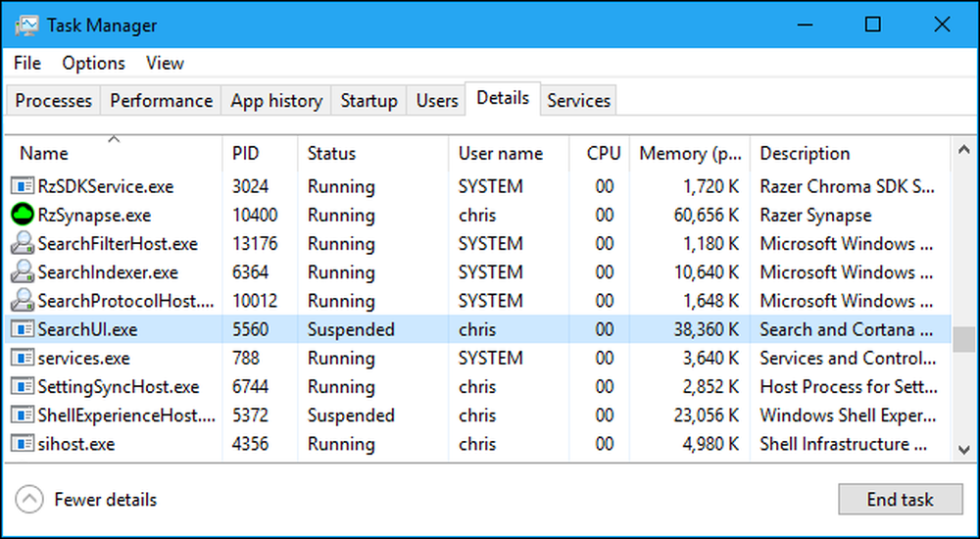Click PID 10400 cell
This screenshot has height=539, width=980.
(x=255, y=215)
